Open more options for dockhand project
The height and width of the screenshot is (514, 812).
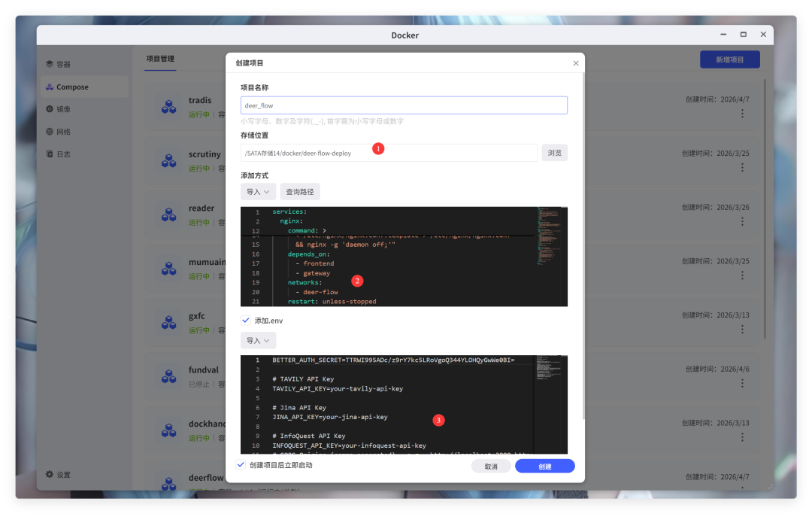pyautogui.click(x=742, y=436)
